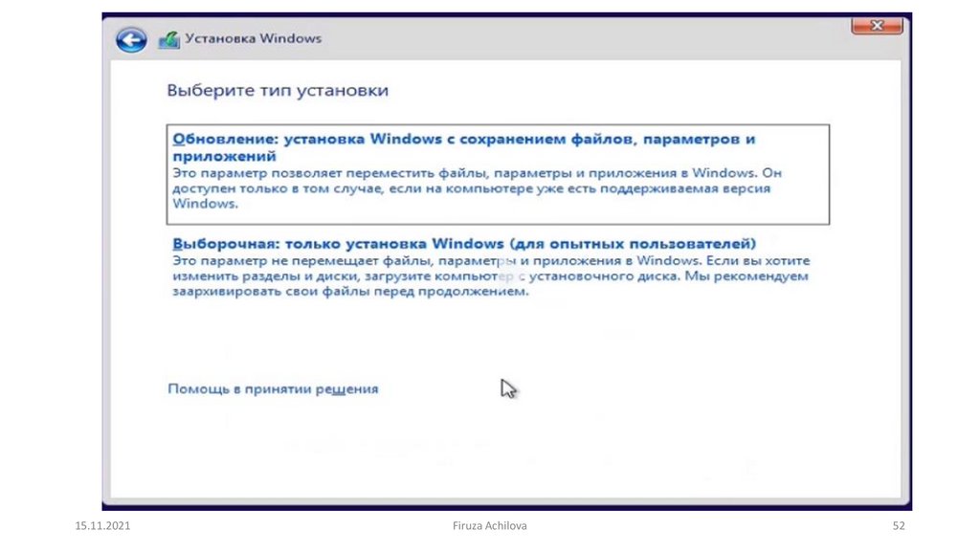Choose Выборочная custom installation option

[464, 243]
